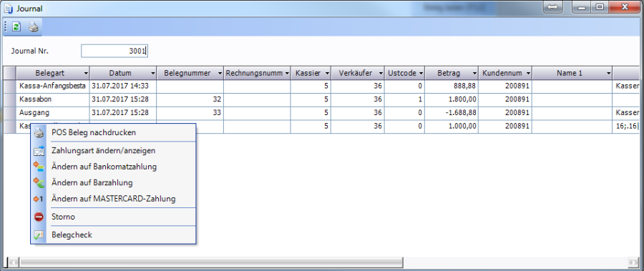Click the printer icon in toolbar
Screen dimensions: 644x271
pyautogui.click(x=33, y=27)
